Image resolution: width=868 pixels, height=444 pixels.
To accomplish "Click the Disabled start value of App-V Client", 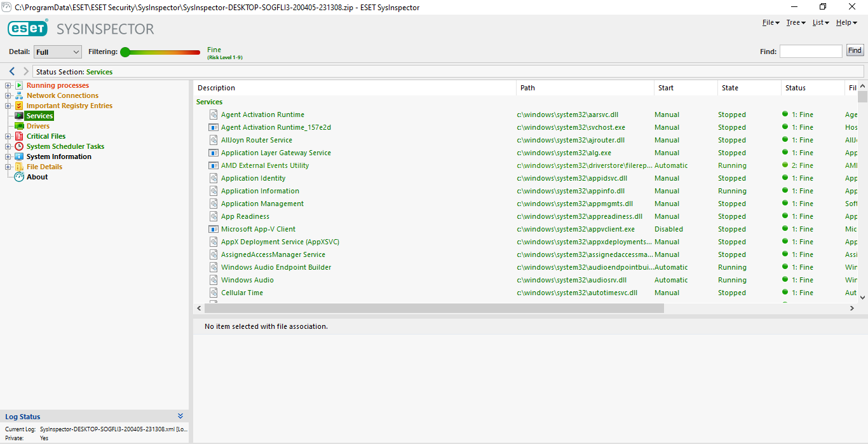I will coord(669,229).
